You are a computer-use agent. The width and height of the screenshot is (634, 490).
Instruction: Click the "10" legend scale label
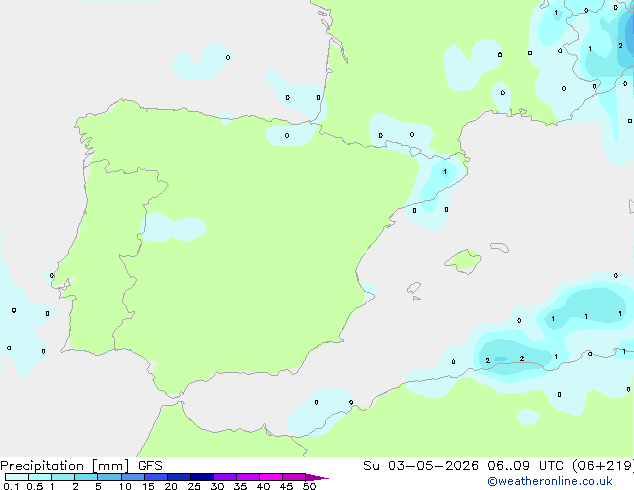pyautogui.click(x=125, y=486)
